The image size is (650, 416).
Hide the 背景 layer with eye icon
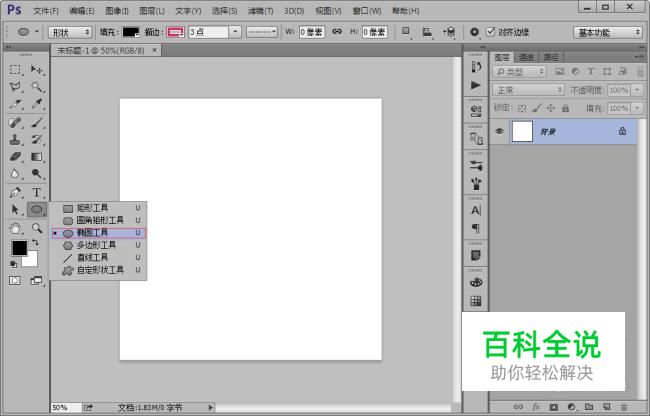(x=499, y=131)
